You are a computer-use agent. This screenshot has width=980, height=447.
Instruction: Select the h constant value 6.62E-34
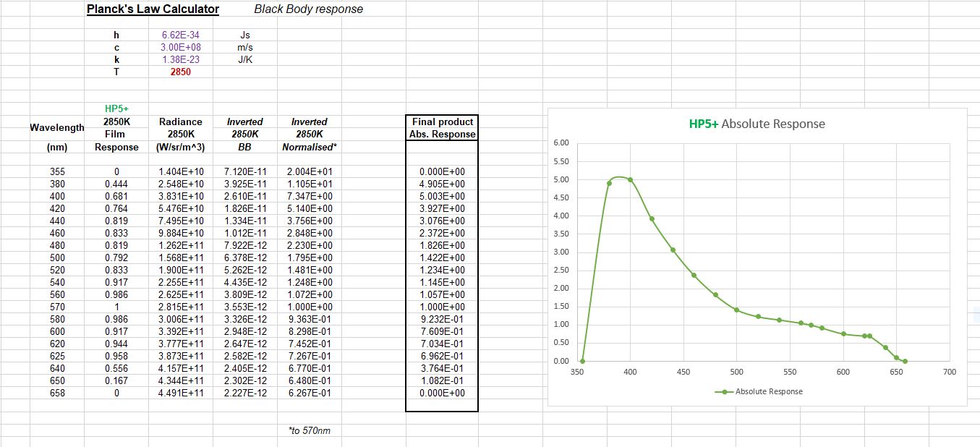click(x=180, y=35)
